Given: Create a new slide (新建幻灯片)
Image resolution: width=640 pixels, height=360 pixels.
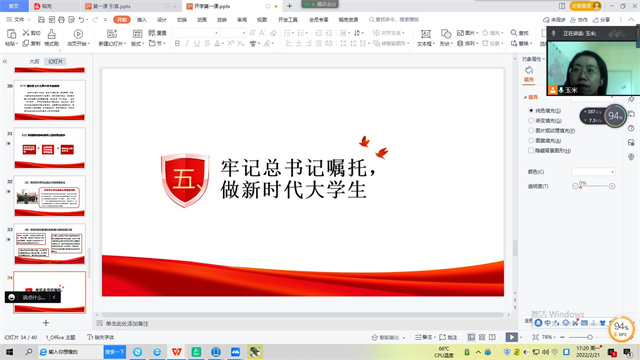Looking at the screenshot, I should tap(111, 38).
